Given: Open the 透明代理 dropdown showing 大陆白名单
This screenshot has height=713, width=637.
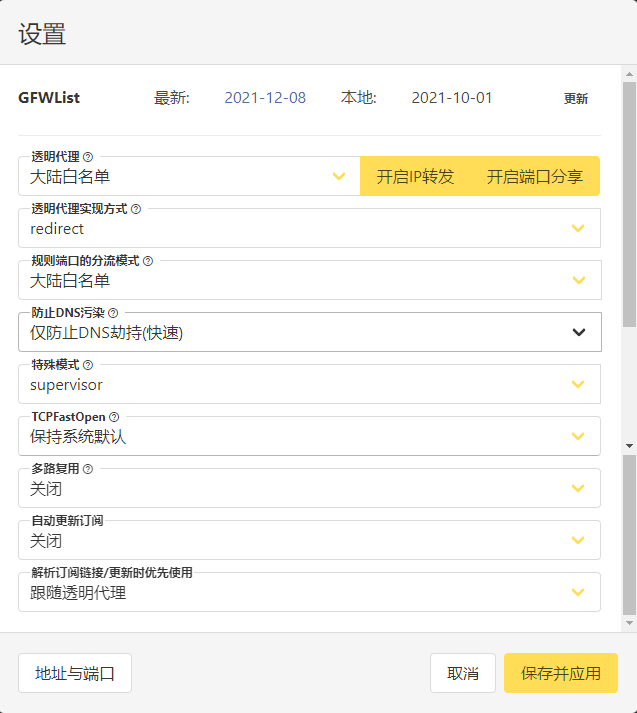Looking at the screenshot, I should [x=188, y=176].
